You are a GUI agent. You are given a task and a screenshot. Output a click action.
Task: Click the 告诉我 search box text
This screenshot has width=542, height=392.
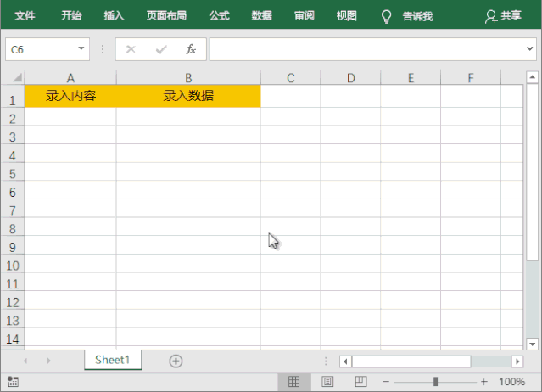tap(417, 16)
